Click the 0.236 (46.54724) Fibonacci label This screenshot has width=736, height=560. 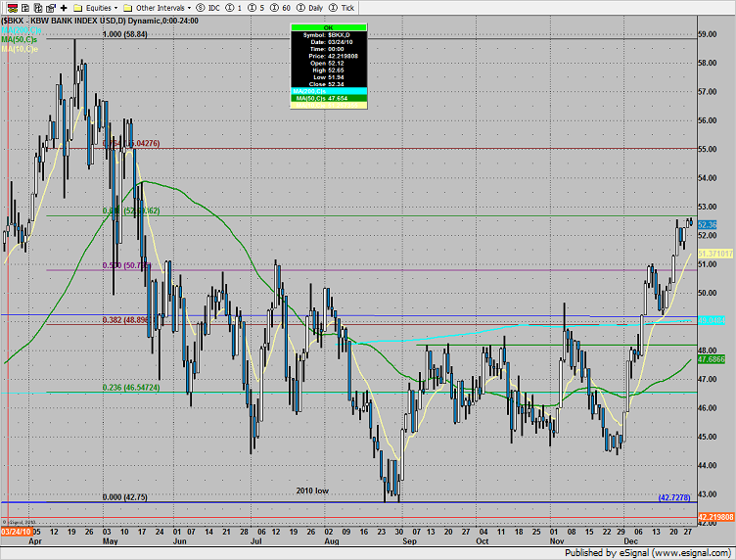click(x=131, y=388)
